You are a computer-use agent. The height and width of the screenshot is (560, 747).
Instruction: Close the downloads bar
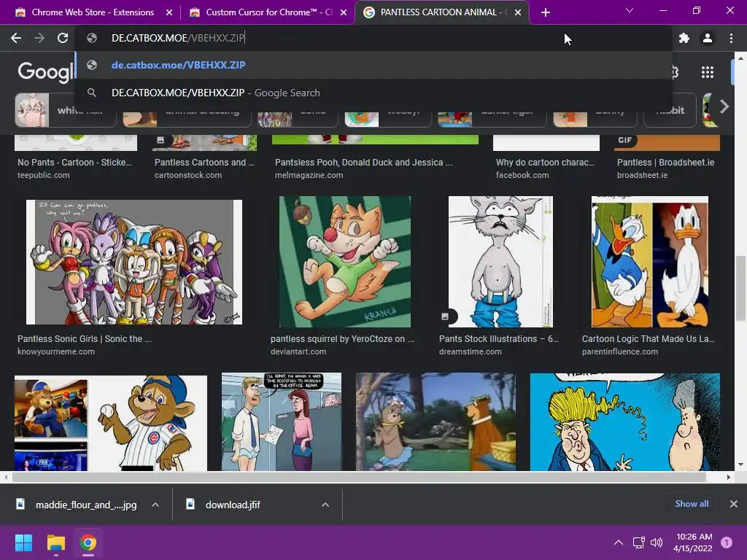point(734,504)
